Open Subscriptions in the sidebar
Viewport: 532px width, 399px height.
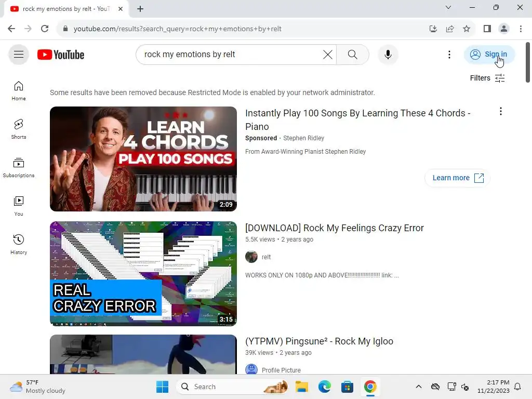coord(19,168)
